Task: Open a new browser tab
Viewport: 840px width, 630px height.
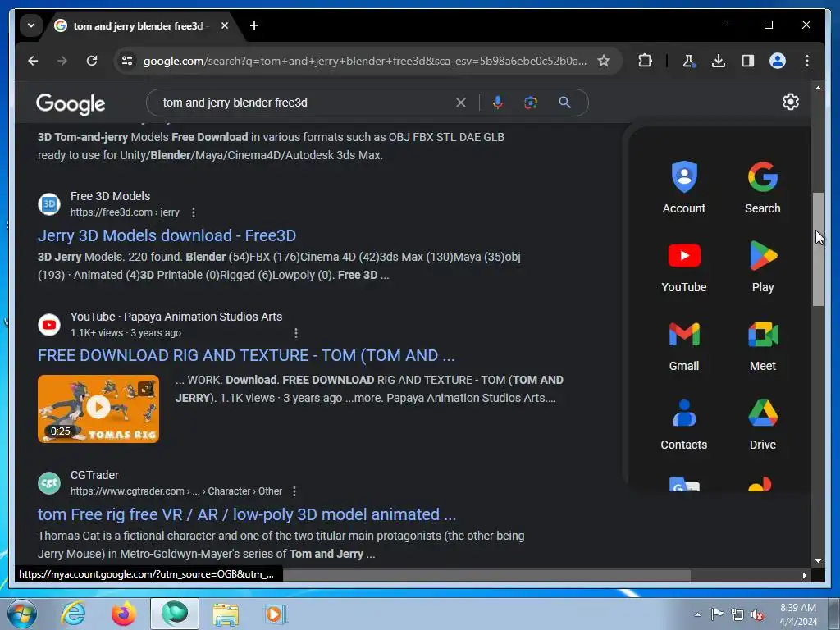Action: click(254, 25)
